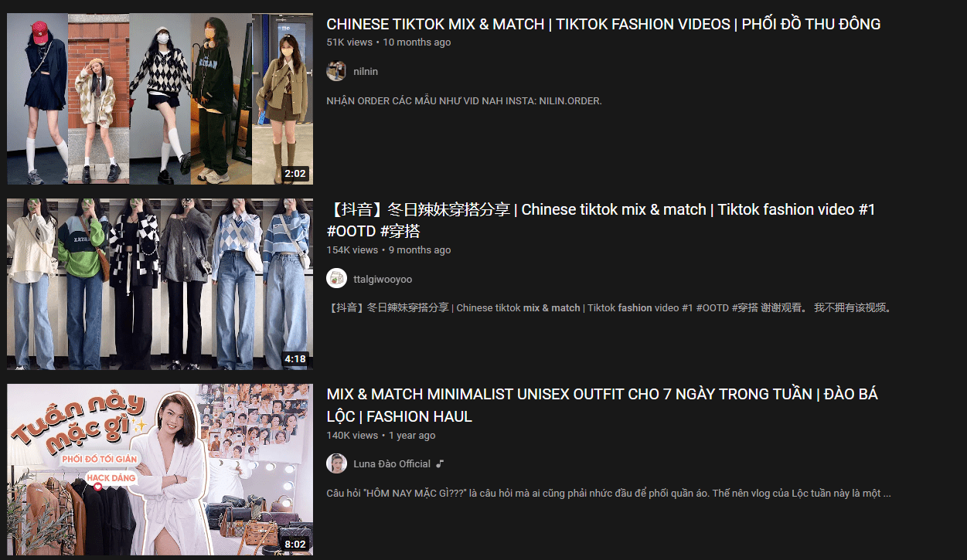Open thumbnail of 冬日辣妹穿搭分享 video
Viewport: 967px width, 560px height.
click(160, 283)
